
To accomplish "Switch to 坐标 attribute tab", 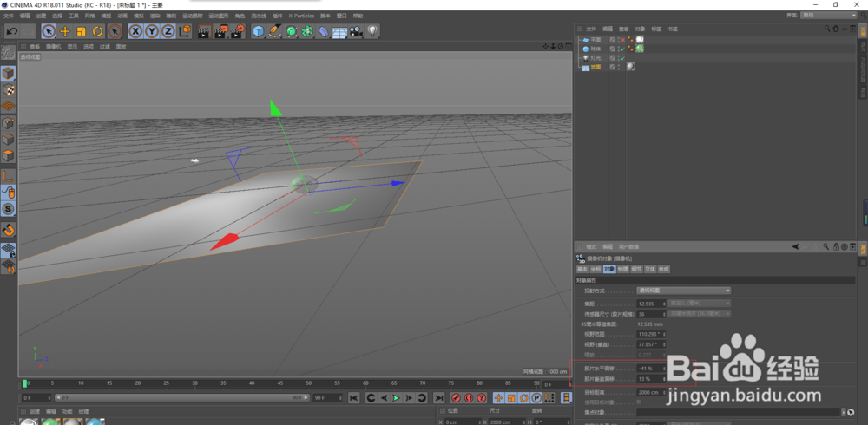I will pos(595,269).
